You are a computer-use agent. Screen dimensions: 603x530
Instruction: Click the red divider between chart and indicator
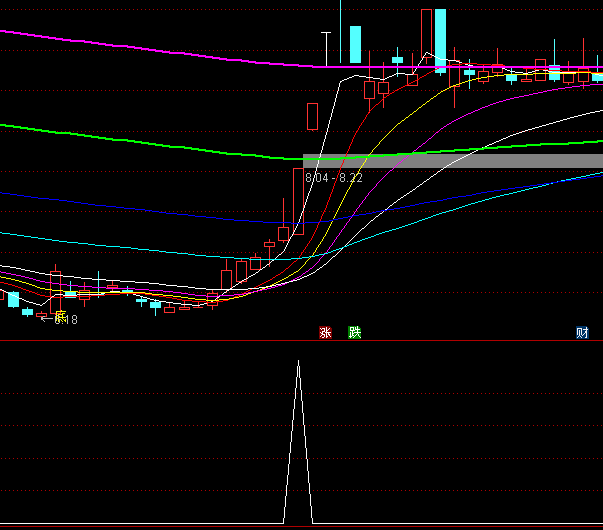150,342
